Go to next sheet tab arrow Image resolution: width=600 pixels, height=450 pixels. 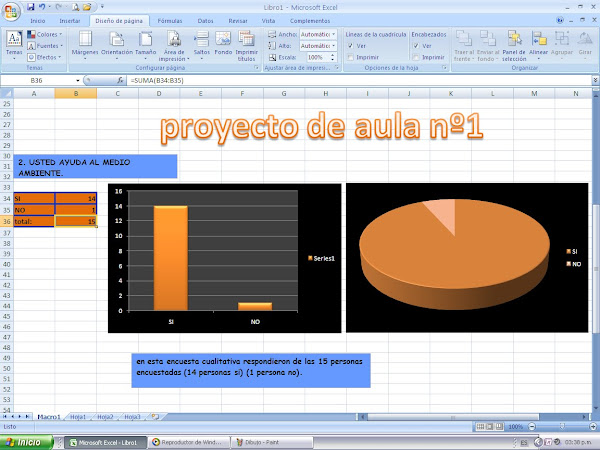pos(21,416)
